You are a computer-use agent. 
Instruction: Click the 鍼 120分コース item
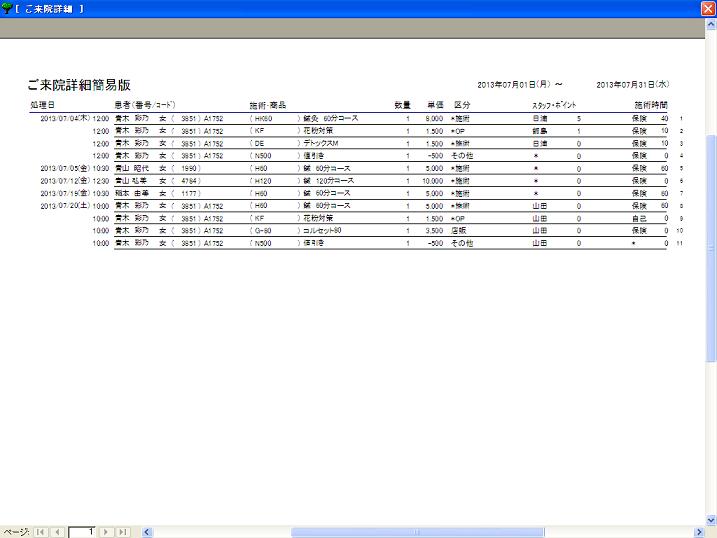coord(329,181)
